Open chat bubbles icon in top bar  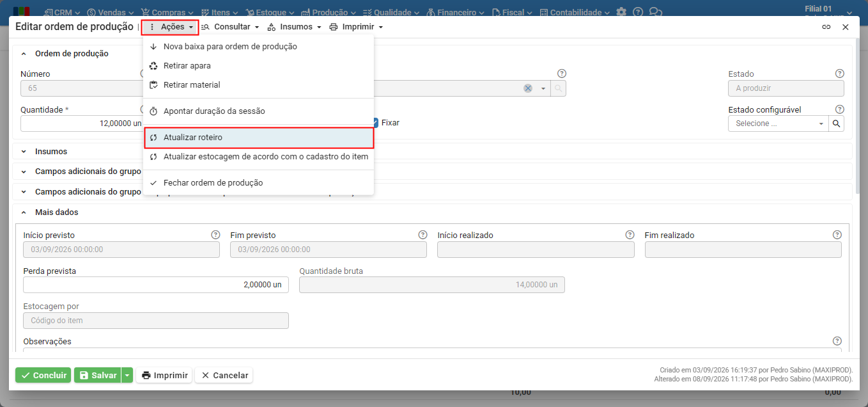tap(655, 12)
